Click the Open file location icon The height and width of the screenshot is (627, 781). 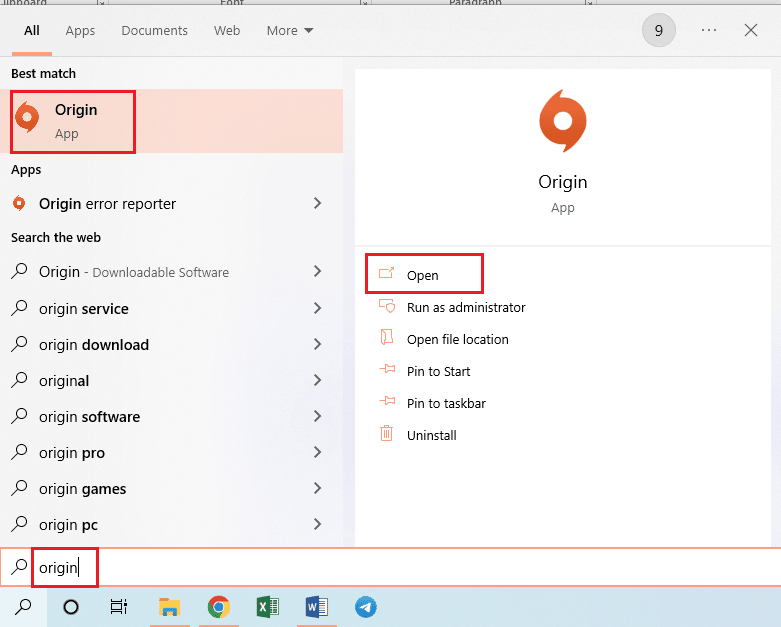[387, 338]
